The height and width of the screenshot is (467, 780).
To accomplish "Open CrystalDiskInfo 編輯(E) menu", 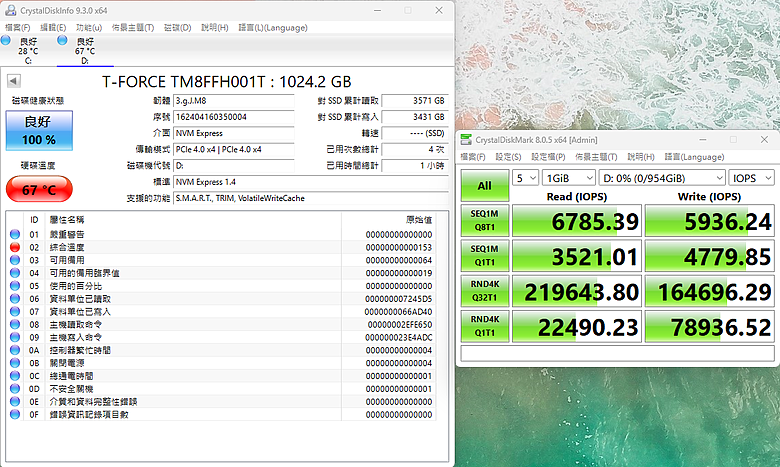I will [53, 28].
